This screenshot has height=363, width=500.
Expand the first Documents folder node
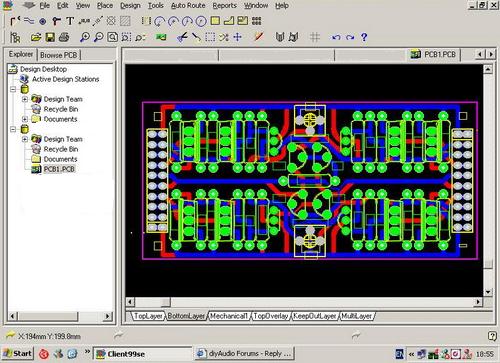point(25,119)
